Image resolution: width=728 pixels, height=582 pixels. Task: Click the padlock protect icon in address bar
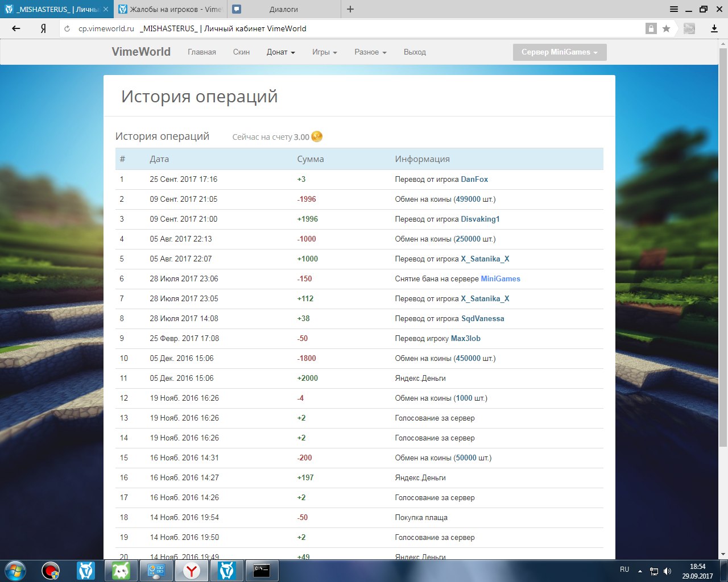[651, 28]
